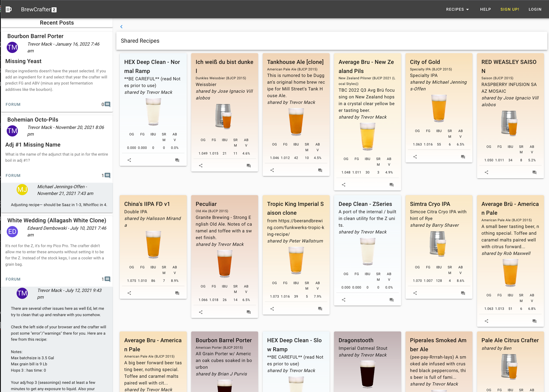Open comment icon on Adj #1 Missing Name post
549x392 pixels.
(x=108, y=175)
